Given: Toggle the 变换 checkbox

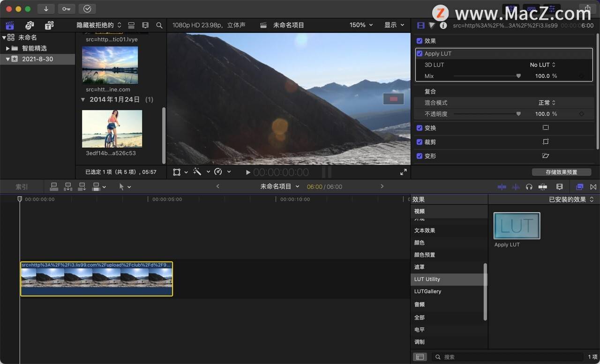Looking at the screenshot, I should 420,128.
